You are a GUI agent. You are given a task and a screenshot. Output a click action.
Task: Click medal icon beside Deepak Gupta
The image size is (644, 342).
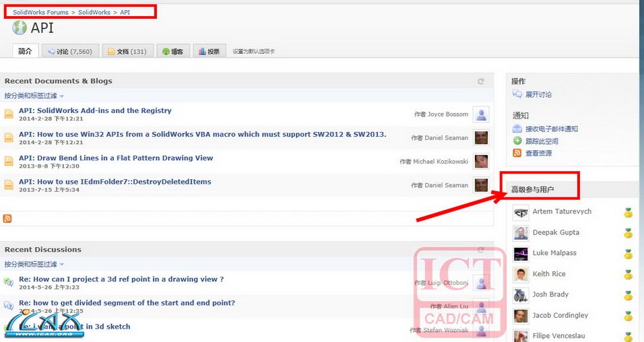[628, 233]
